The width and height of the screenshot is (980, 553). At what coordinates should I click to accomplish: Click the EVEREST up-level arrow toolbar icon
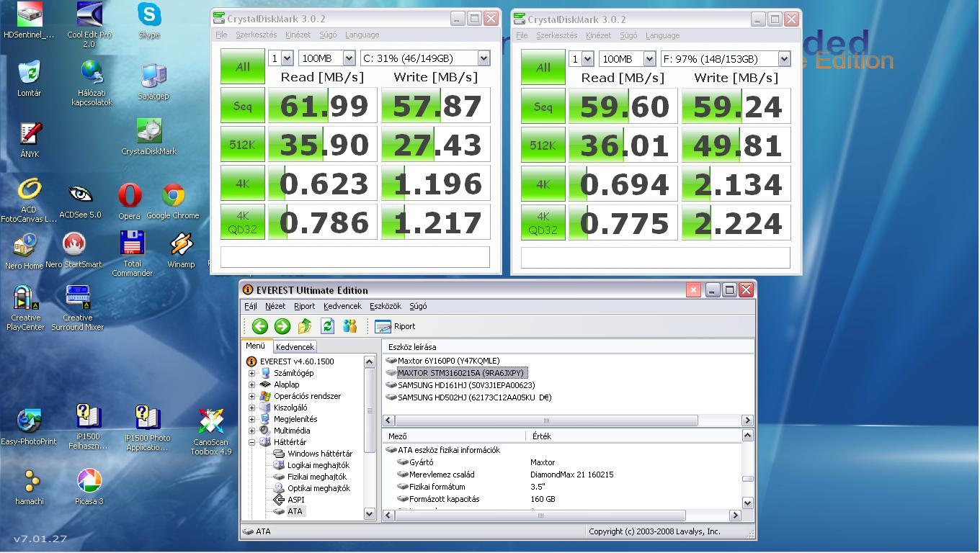(305, 326)
